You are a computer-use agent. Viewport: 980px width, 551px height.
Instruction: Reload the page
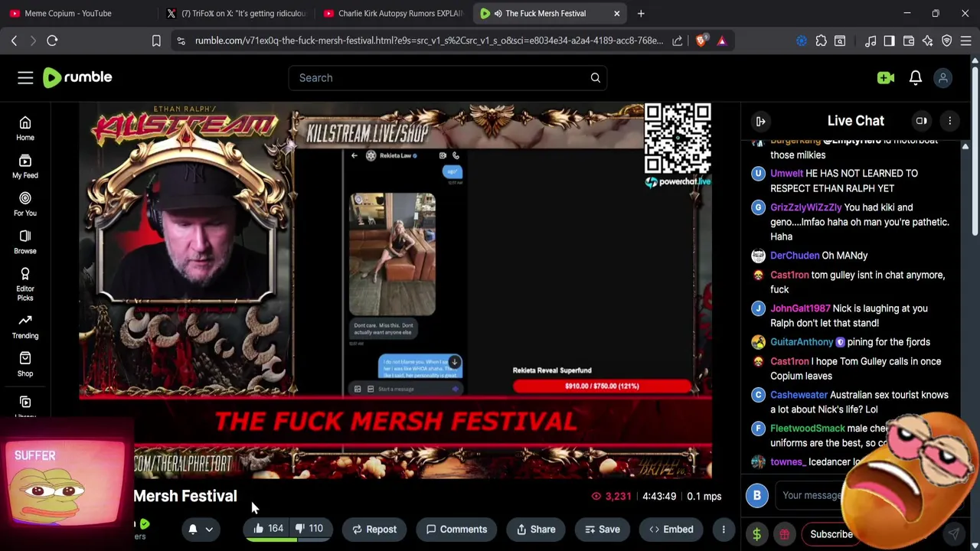[52, 41]
